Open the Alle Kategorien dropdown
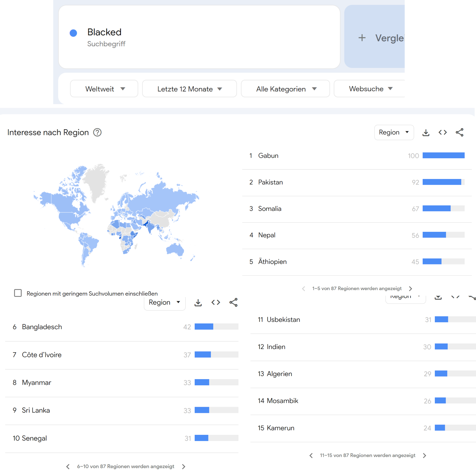This screenshot has height=476, width=476. 285,89
